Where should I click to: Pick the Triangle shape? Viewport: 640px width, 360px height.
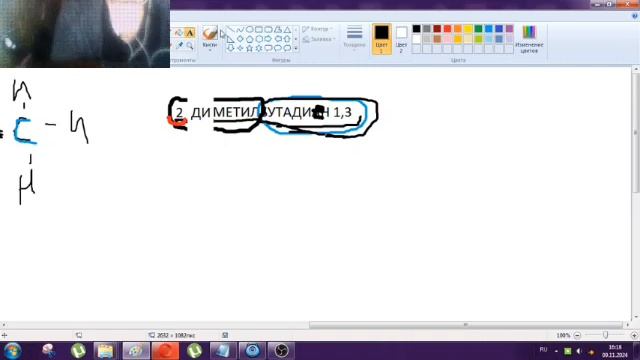[x=287, y=29]
